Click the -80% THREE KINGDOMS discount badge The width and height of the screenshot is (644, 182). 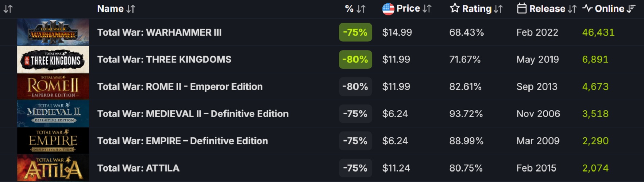(x=355, y=59)
